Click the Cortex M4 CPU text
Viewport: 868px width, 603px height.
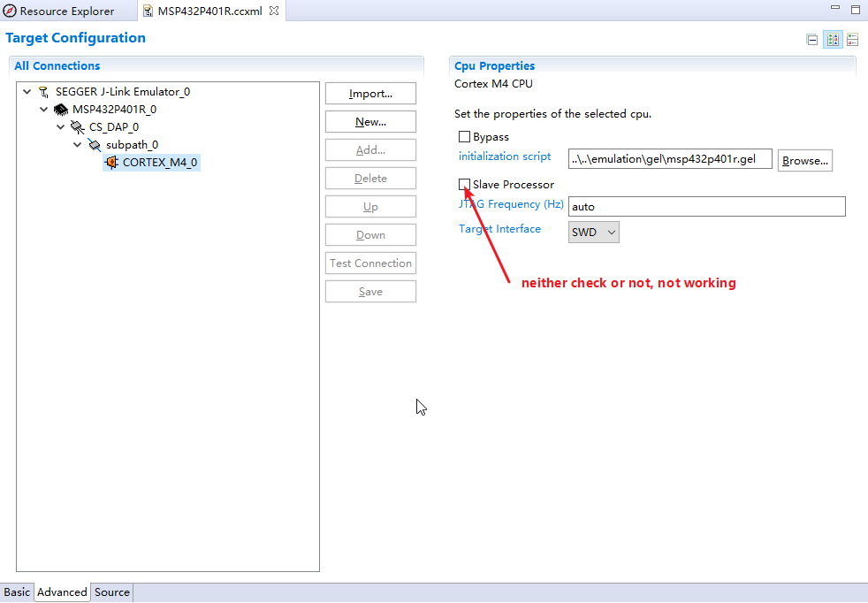493,84
